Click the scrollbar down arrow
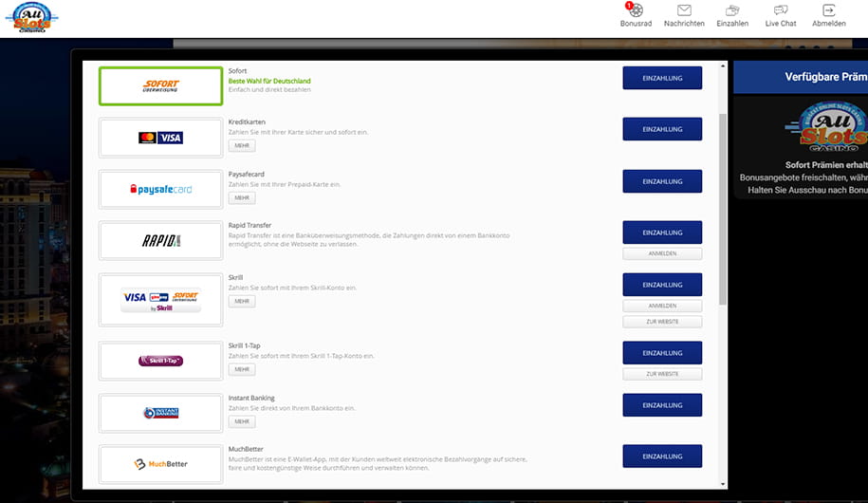Viewport: 868px width, 503px height. (723, 484)
